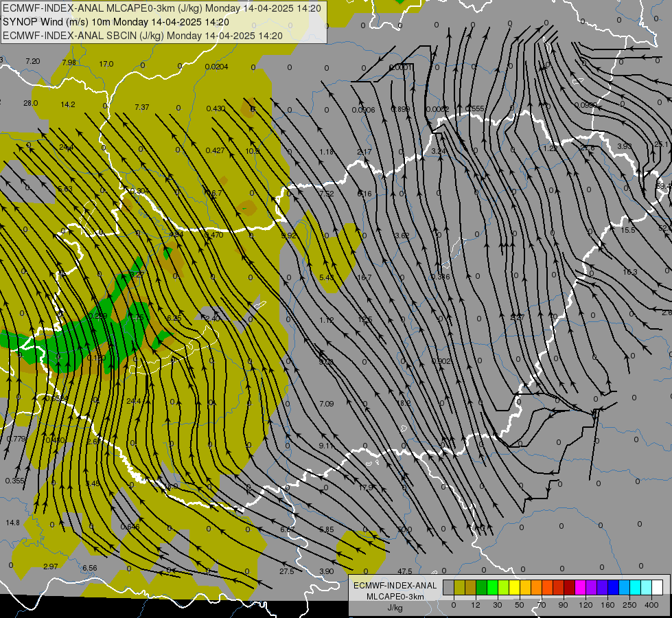Click the pure blue legend swatch
Viewport: 672px width, 618px height.
coord(614,588)
